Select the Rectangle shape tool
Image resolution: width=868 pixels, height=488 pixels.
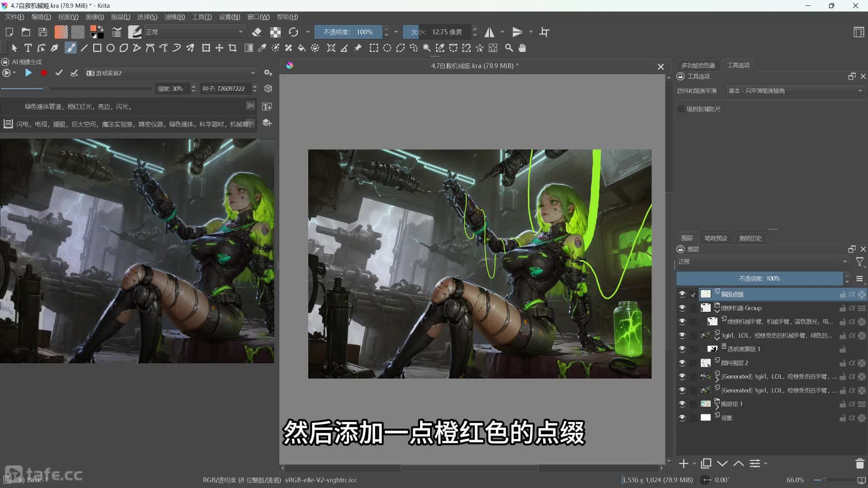(97, 48)
